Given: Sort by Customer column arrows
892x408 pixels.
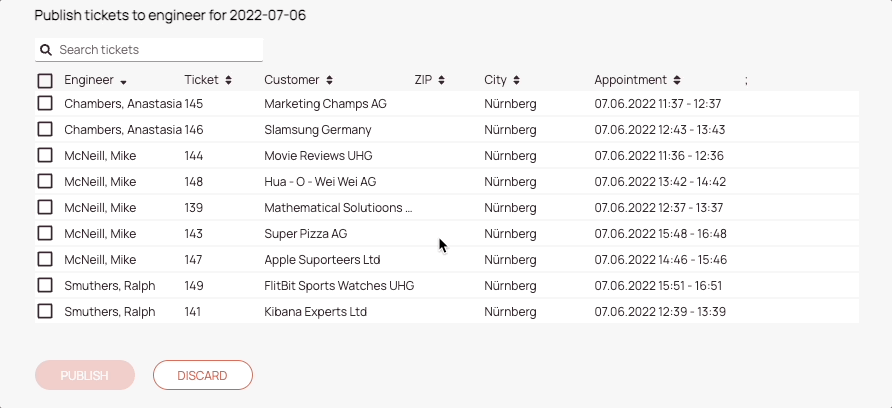Looking at the screenshot, I should 329,80.
